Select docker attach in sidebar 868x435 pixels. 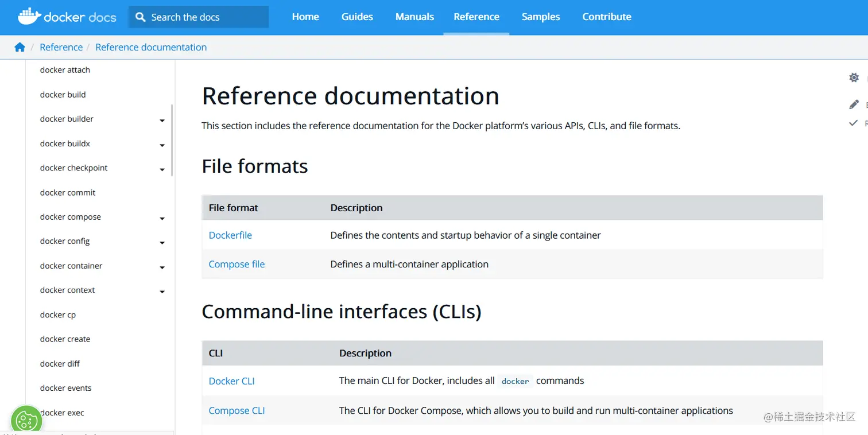(65, 70)
